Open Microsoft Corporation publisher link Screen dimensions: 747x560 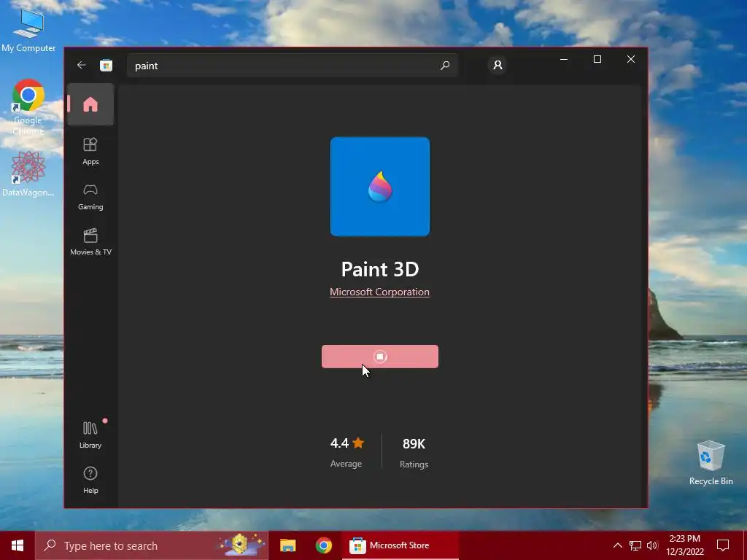tap(379, 292)
